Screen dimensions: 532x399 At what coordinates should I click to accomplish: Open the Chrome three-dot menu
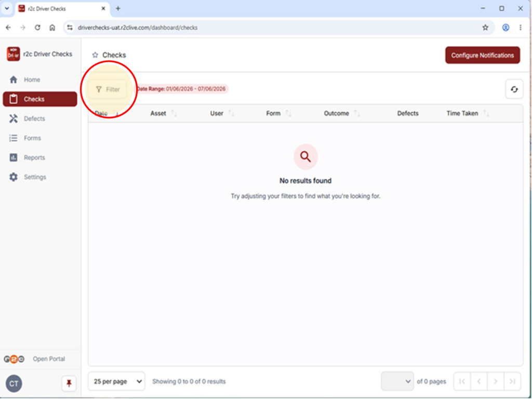point(521,28)
